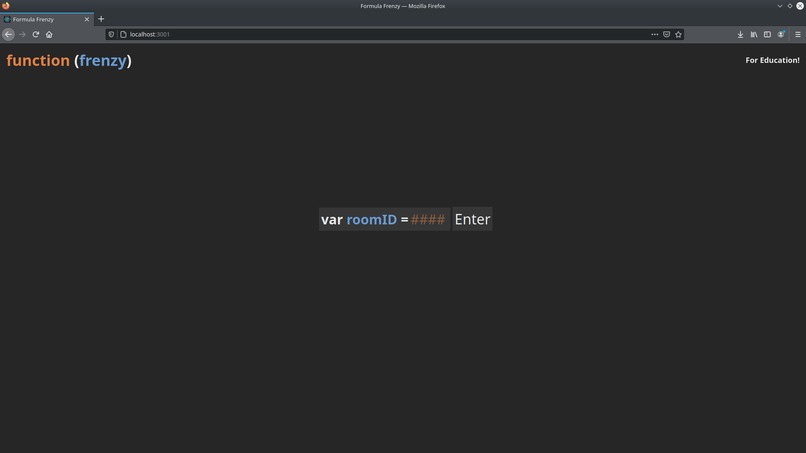The height and width of the screenshot is (453, 806).
Task: Close the Firefox window
Action: point(800,6)
